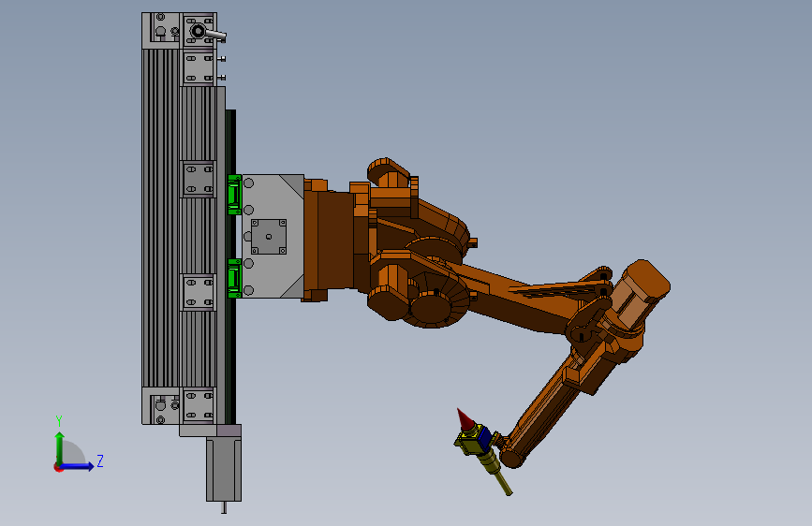Pick the lower green slider block on the rail
This screenshot has width=812, height=526.
234,278
